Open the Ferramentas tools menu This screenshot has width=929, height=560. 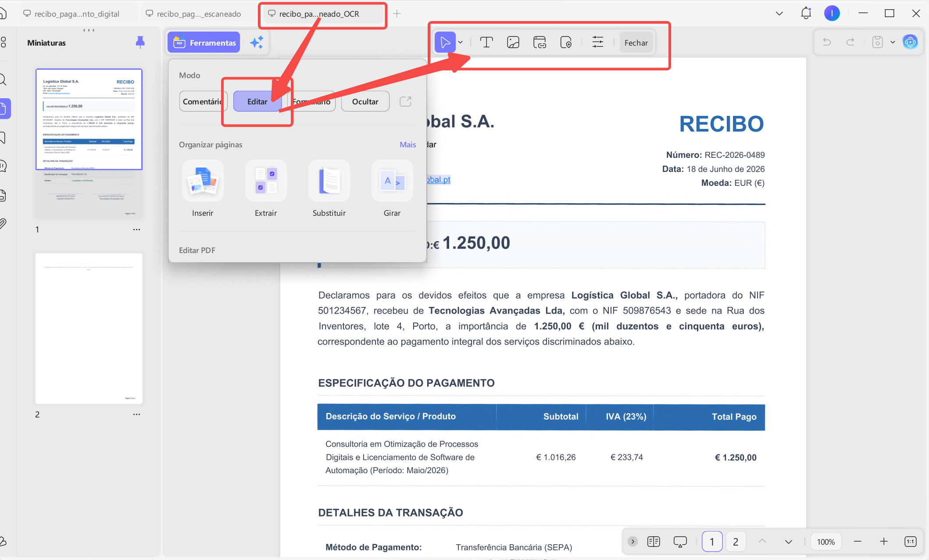204,43
